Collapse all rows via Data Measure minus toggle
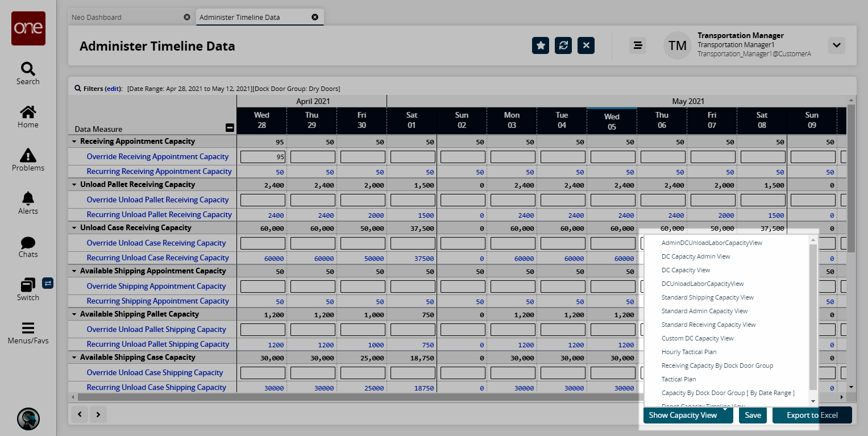 point(230,128)
